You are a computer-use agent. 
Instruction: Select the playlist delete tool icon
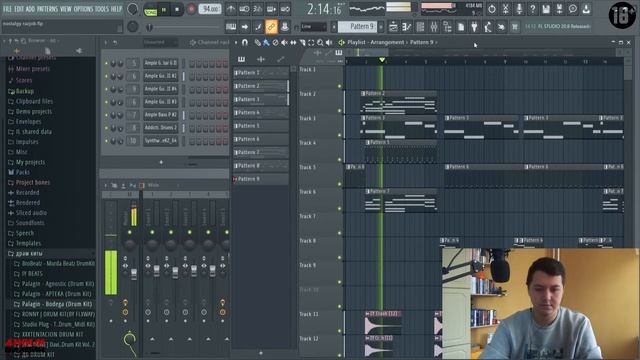[x=275, y=42]
